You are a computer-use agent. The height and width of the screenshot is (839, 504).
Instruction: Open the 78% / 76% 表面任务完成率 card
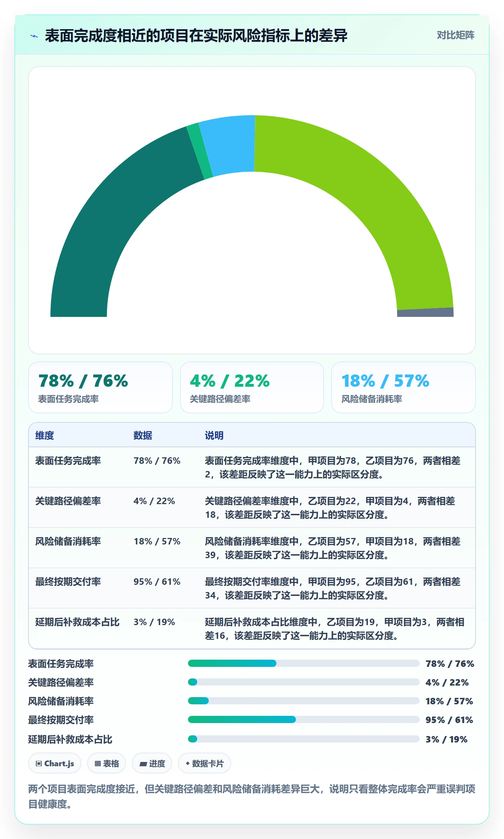pos(100,387)
